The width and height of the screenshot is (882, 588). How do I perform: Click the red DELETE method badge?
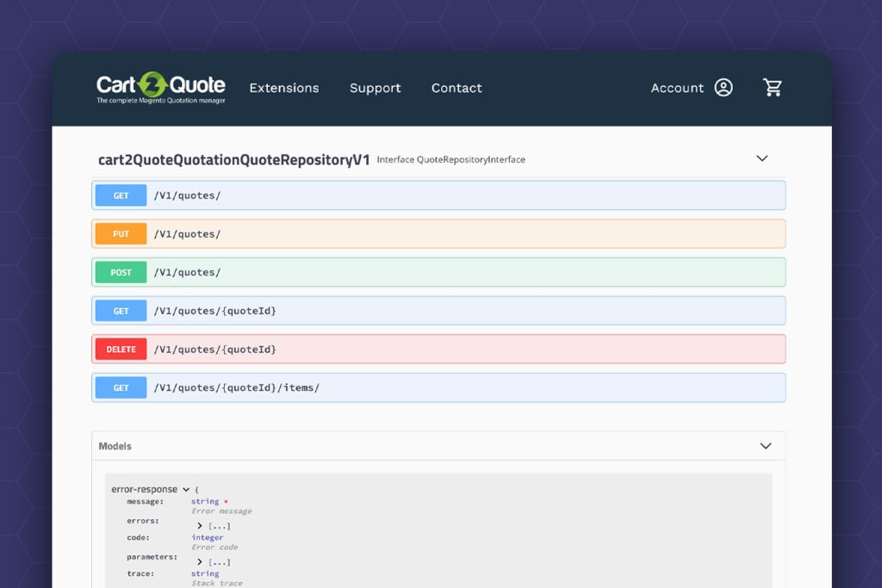coord(121,350)
